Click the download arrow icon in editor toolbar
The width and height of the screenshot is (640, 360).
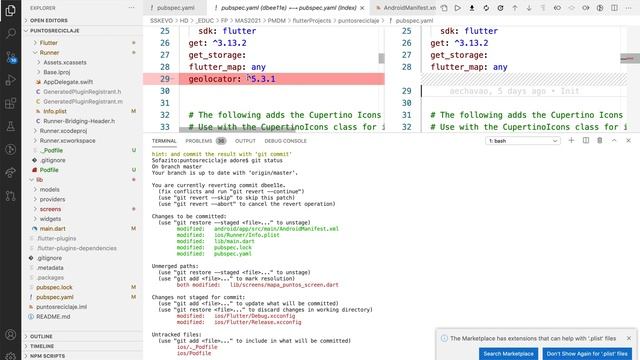click(x=472, y=8)
